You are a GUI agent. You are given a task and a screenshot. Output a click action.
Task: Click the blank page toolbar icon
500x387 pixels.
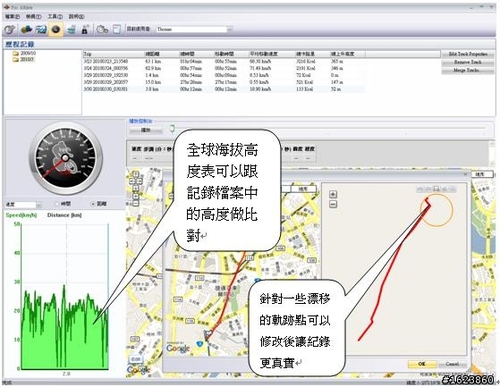117,30
